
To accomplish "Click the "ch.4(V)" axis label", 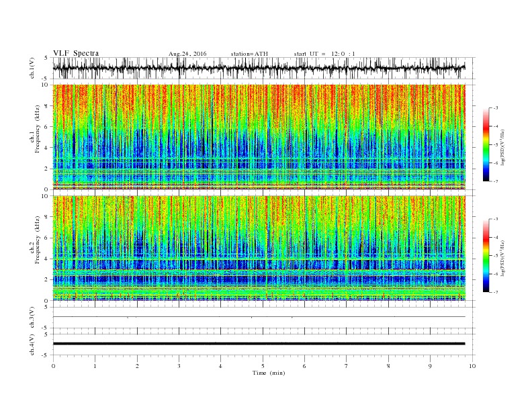I will coord(32,345).
